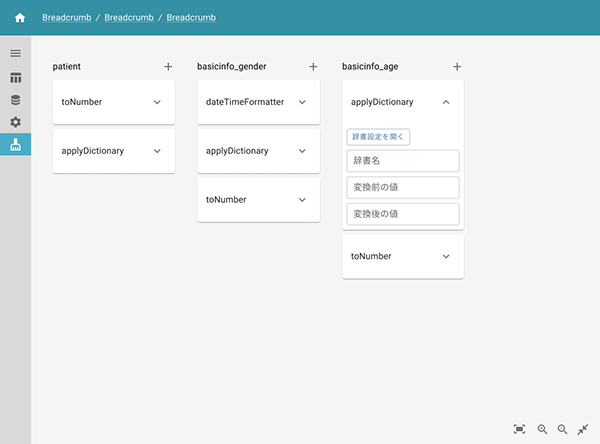Click the collapse arrows icon at bottom right
This screenshot has height=444, width=600.
[x=583, y=429]
